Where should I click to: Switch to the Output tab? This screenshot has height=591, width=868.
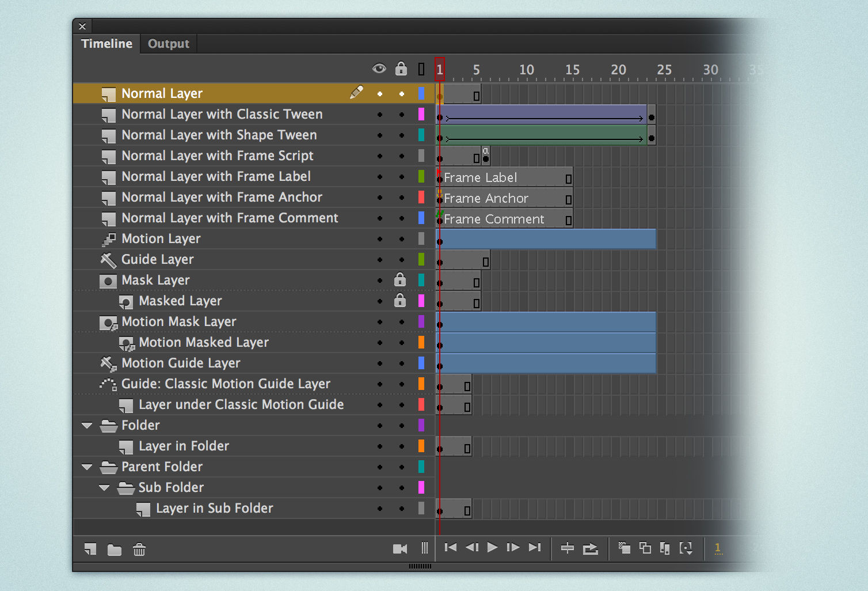point(168,43)
